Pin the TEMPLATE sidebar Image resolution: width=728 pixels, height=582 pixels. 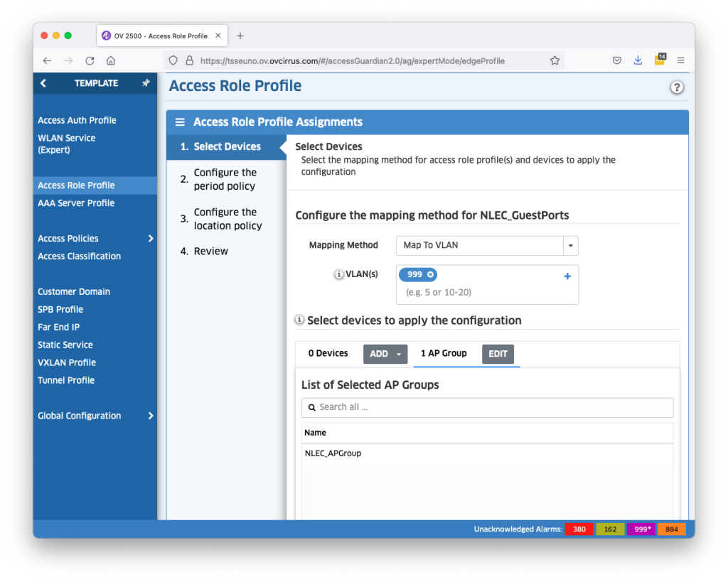click(x=146, y=83)
